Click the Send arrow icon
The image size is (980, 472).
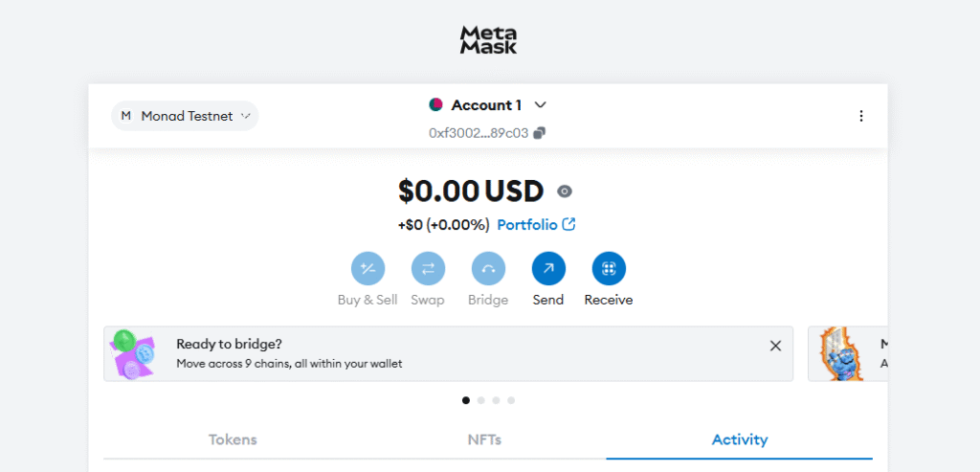click(548, 269)
